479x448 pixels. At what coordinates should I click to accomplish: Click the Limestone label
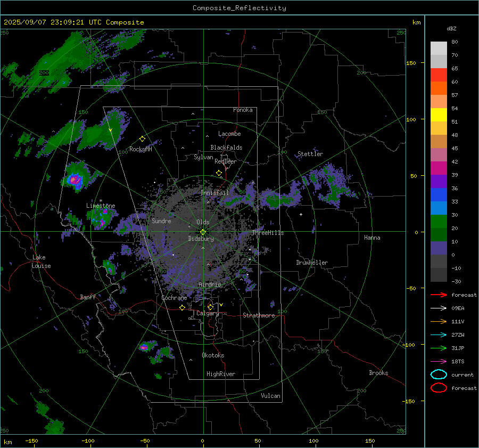coord(101,206)
